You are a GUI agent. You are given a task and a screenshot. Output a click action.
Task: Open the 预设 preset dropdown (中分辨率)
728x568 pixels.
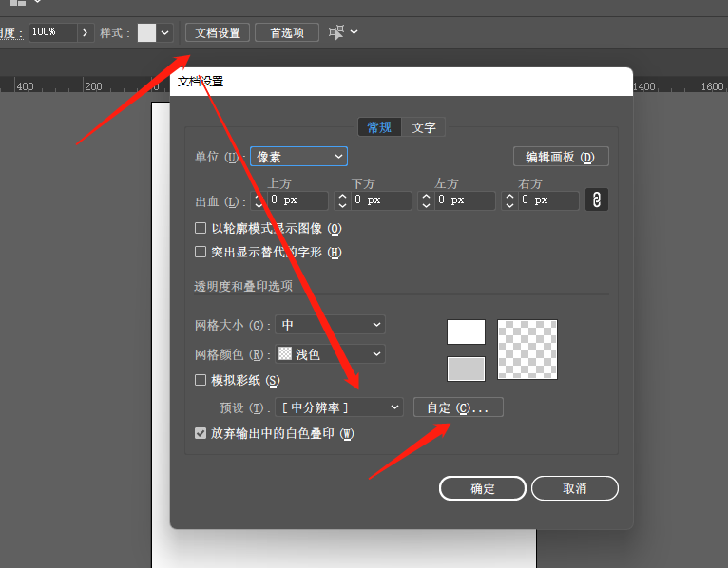pyautogui.click(x=339, y=407)
